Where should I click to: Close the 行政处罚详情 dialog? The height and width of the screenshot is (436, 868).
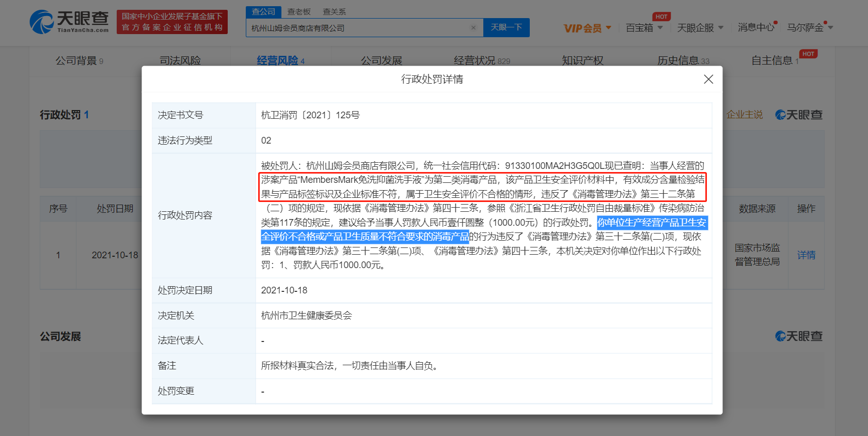point(708,79)
